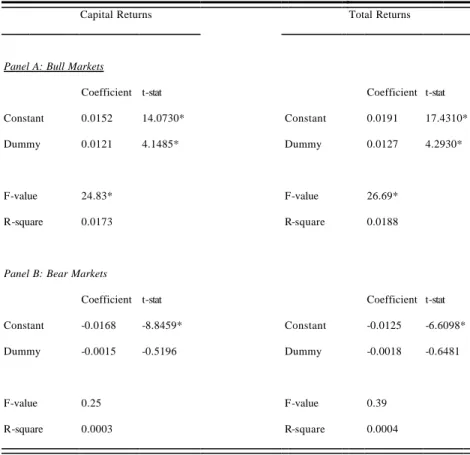470x455 pixels.
Task: Select the F-value 24.83*
Action: pos(97,196)
